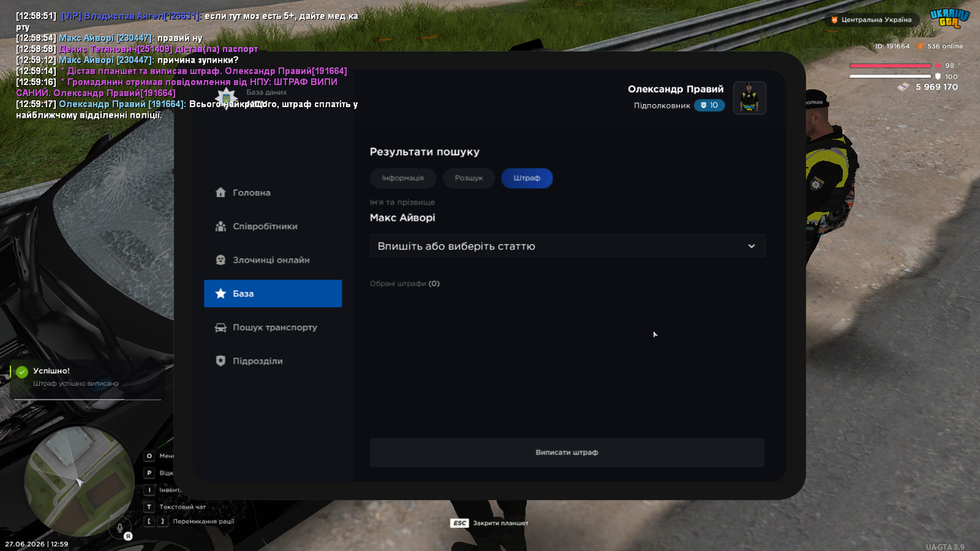Click the cash icon beside 5 969 170
The height and width of the screenshot is (551, 980).
click(x=904, y=87)
